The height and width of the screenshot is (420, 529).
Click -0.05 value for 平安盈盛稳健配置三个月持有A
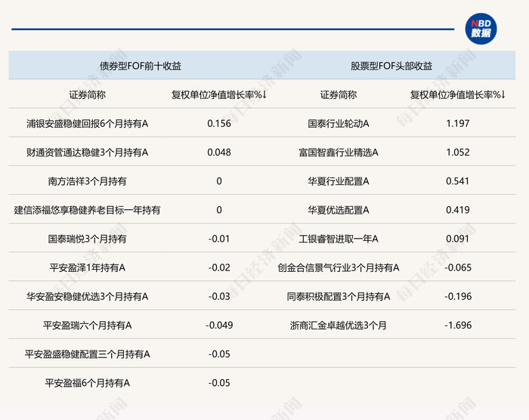[x=219, y=354]
